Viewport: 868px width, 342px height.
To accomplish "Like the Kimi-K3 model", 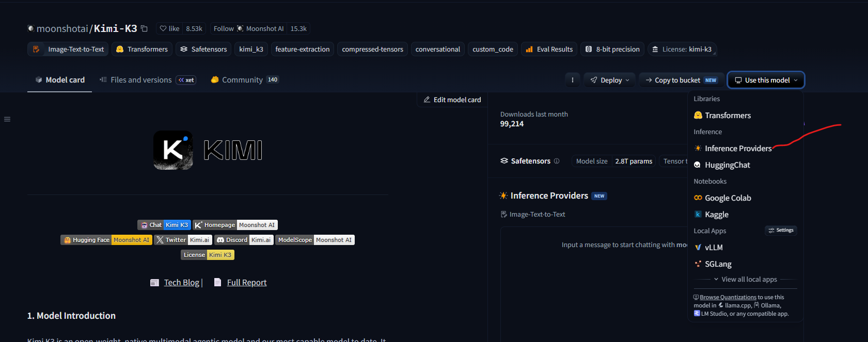I will (x=169, y=29).
